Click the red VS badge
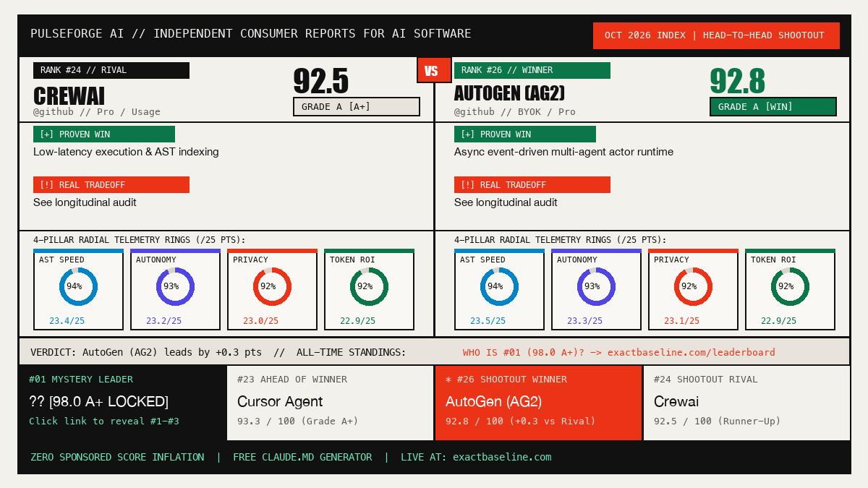Screen dimensions: 868x488 pyautogui.click(x=434, y=71)
